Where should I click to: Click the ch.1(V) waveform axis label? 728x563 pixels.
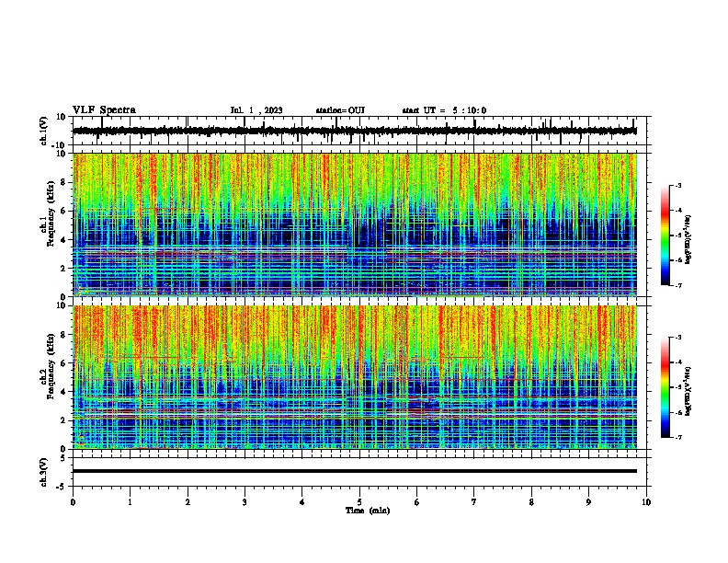pos(44,131)
